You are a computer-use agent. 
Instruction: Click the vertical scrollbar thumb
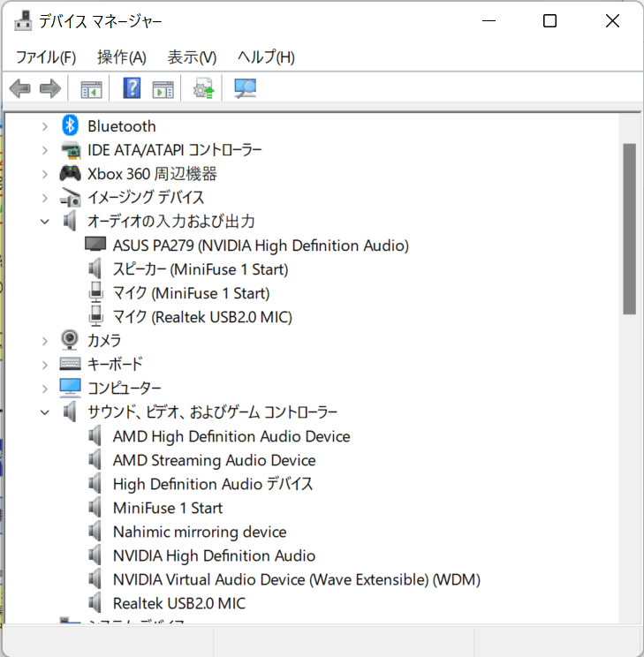tap(629, 229)
